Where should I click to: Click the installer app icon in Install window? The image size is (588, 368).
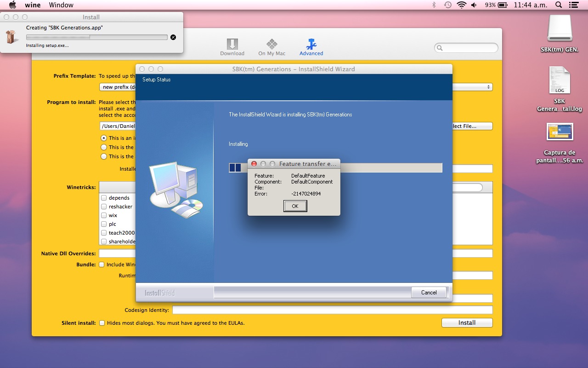(11, 36)
